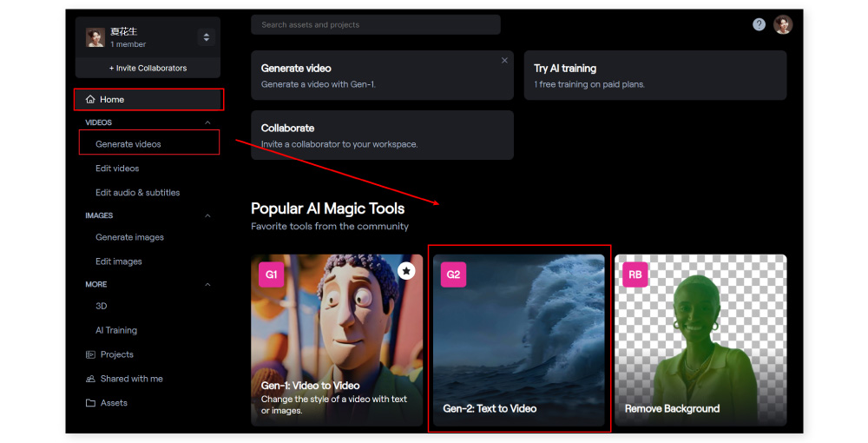Click the G1 pink badge
The image size is (868, 443).
tap(271, 274)
